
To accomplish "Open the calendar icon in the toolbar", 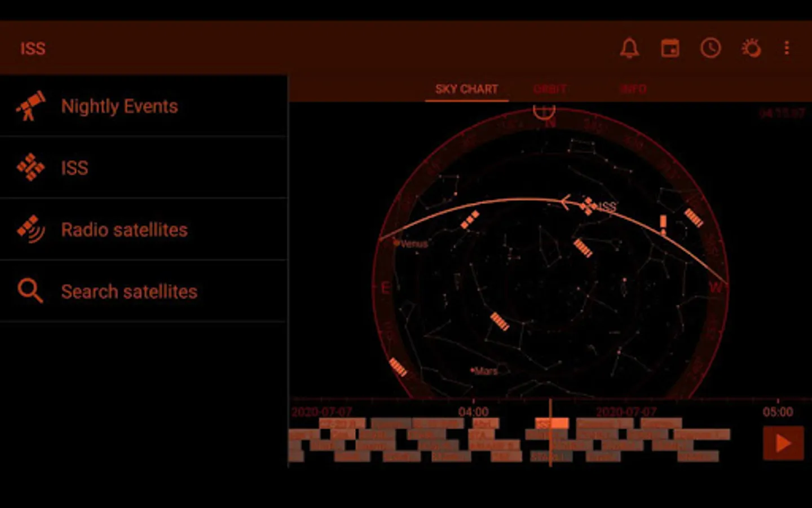I will tap(670, 49).
